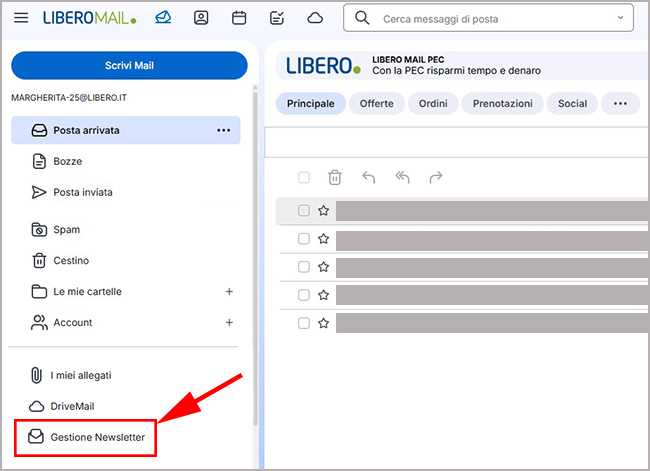Viewport: 650px width, 471px height.
Task: Open the Calendar icon in header
Action: point(239,18)
